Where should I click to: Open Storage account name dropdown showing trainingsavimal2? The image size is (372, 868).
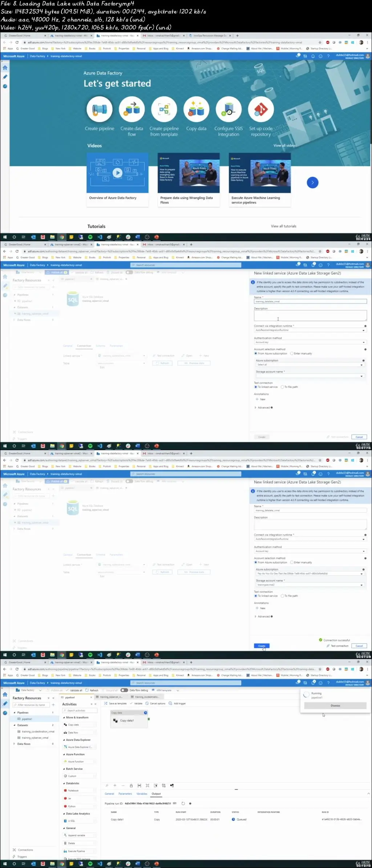[x=310, y=585]
